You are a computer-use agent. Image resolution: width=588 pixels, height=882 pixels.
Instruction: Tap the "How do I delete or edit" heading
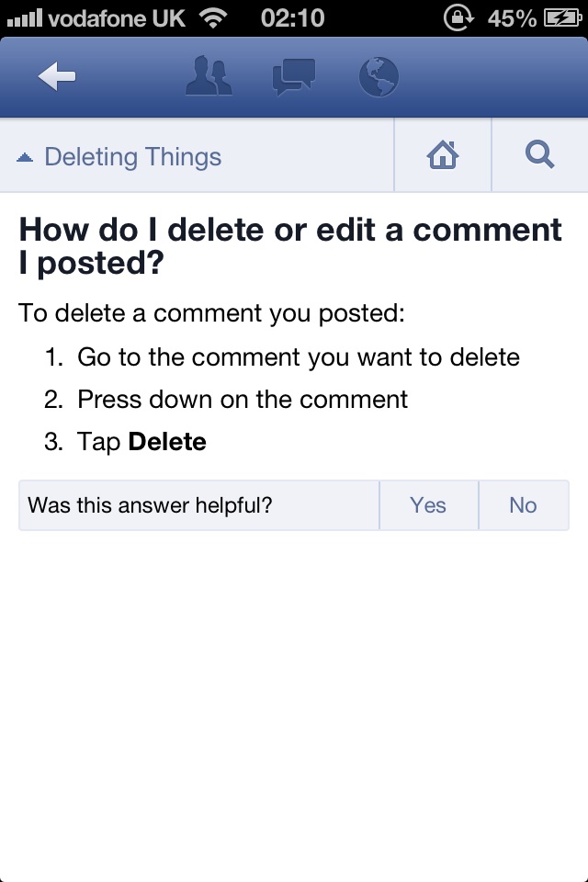tap(290, 246)
